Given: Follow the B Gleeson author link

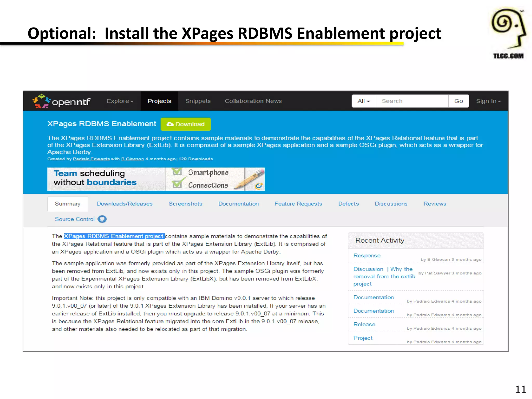Looking at the screenshot, I should click(x=132, y=159).
